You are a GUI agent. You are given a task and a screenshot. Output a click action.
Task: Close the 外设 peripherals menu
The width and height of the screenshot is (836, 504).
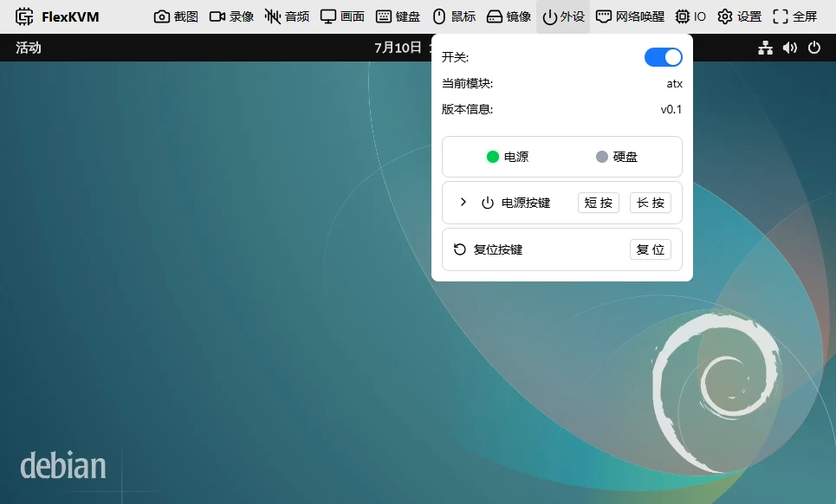[563, 16]
